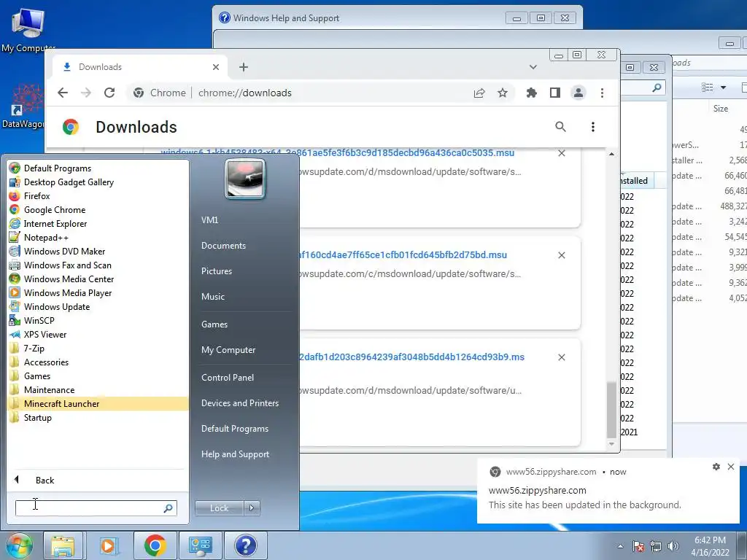The image size is (747, 560).
Task: Open Games in the Start menu right pane
Action: pyautogui.click(x=214, y=324)
